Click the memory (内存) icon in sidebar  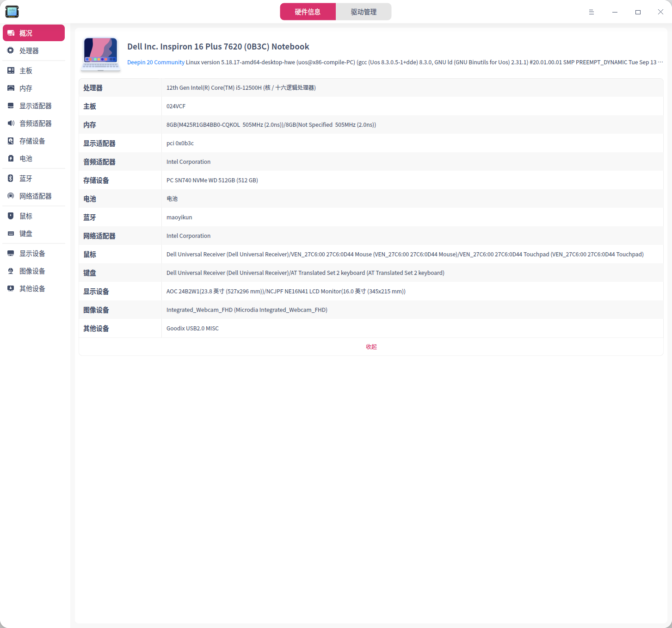[x=11, y=88]
